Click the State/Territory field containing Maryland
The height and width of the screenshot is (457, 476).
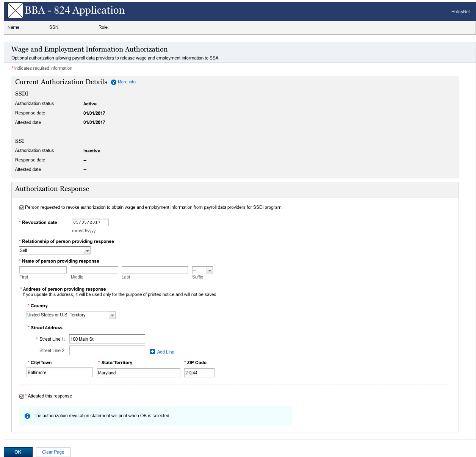coord(139,373)
